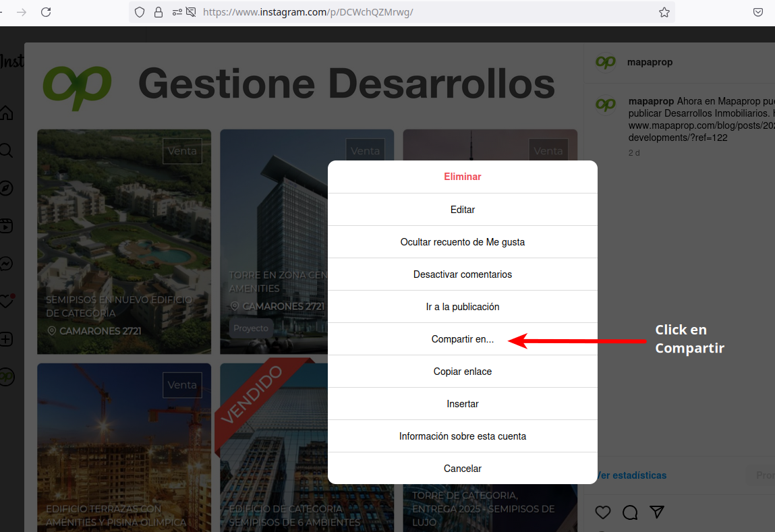Click Compartir en... option
Image resolution: width=775 pixels, height=532 pixels.
tap(463, 339)
